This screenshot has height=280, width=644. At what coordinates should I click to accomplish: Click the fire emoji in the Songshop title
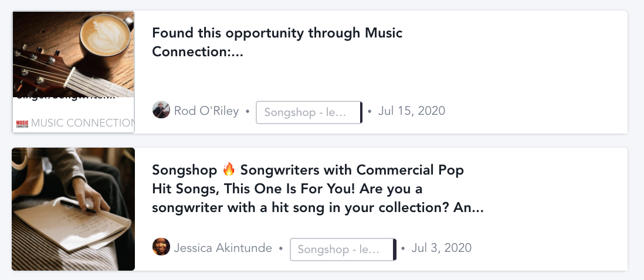click(229, 170)
